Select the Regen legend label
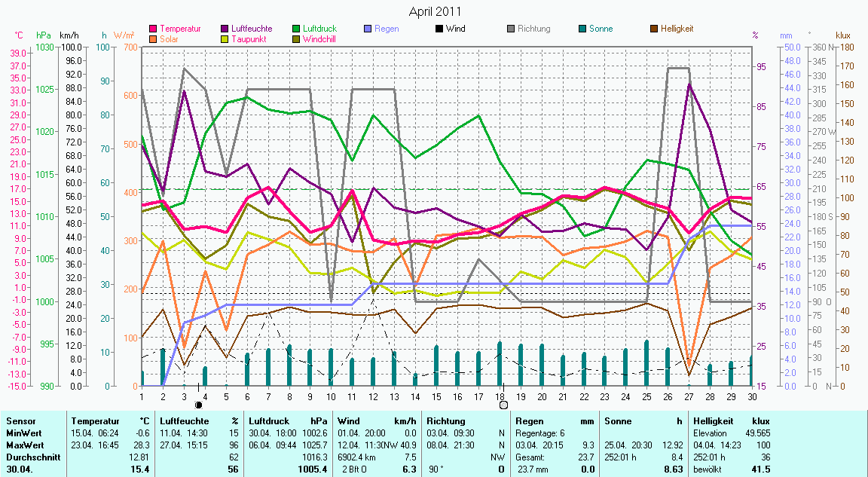868x477 pixels. pyautogui.click(x=387, y=29)
